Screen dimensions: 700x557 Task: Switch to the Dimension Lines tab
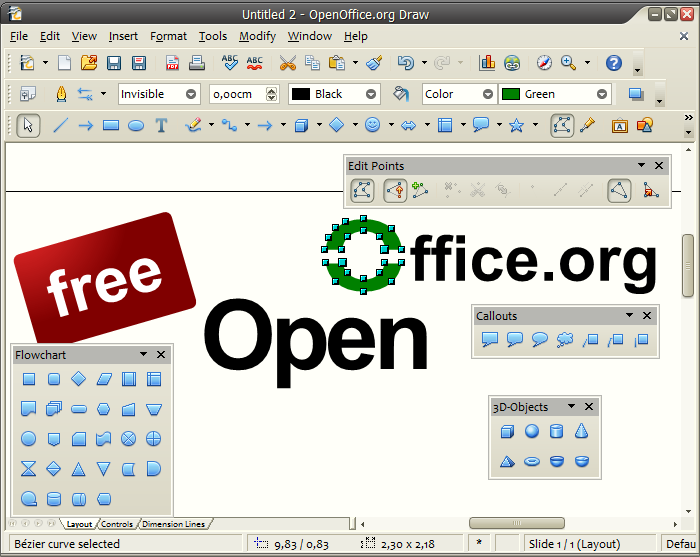(174, 524)
